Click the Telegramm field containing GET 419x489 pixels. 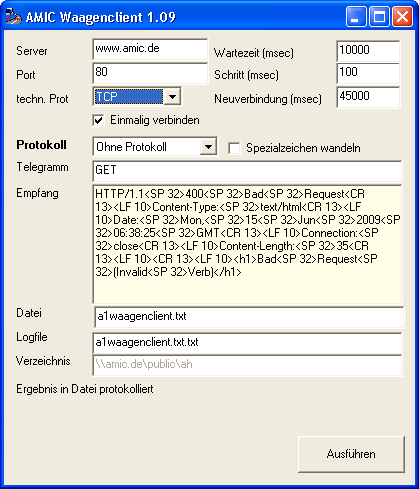[247, 171]
